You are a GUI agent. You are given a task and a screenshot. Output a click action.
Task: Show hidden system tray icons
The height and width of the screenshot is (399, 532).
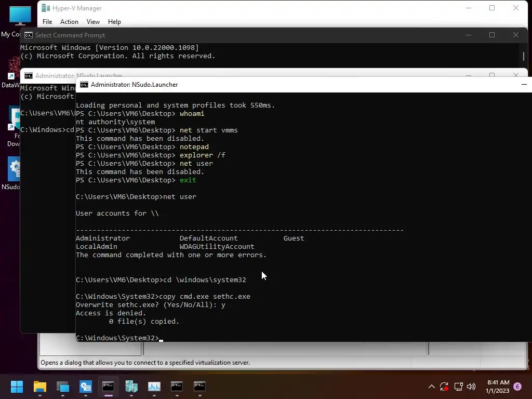(x=432, y=387)
